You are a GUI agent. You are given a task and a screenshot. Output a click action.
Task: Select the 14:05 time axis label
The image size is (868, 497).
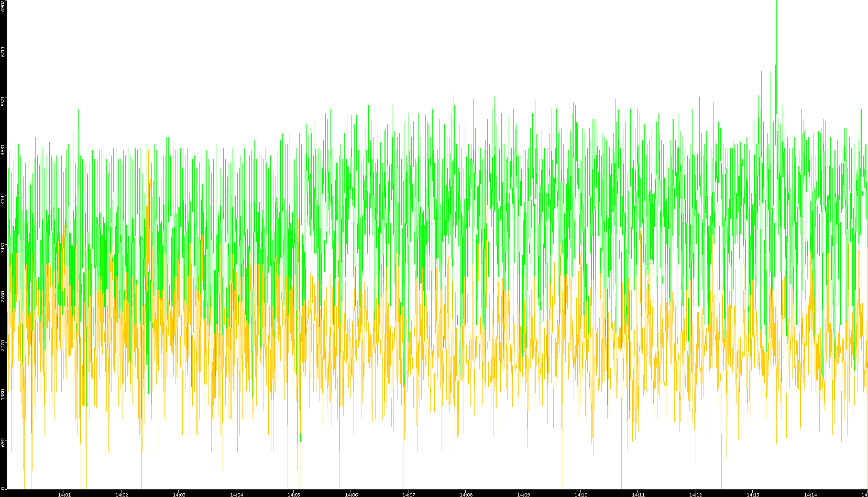click(x=294, y=495)
